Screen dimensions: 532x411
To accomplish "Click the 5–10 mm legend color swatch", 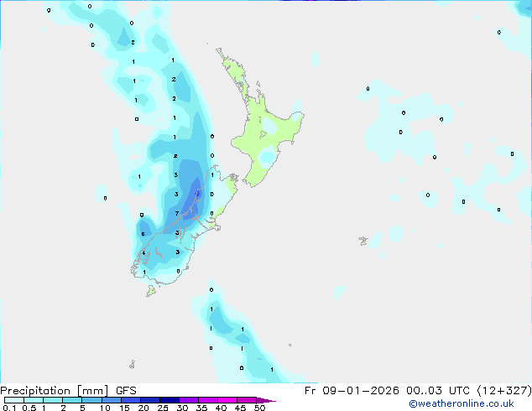I will coord(91,400).
